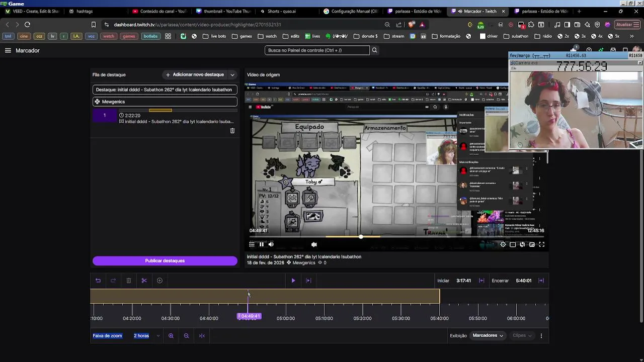Click the address bar URL

pos(197,24)
